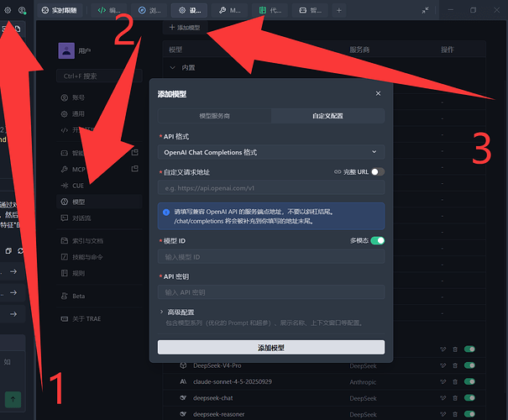Click the collapse arrows icon in title bar
This screenshot has height=420, width=508.
coord(425,10)
